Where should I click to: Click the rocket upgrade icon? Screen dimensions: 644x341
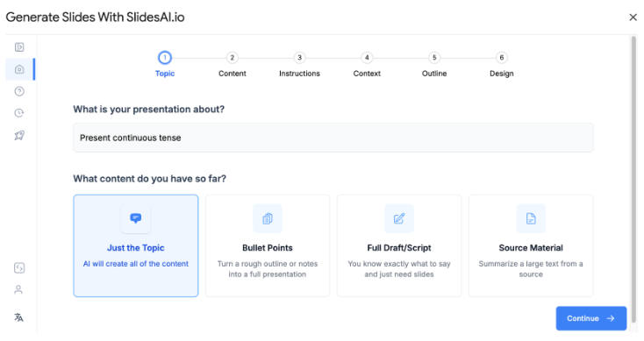tap(19, 135)
